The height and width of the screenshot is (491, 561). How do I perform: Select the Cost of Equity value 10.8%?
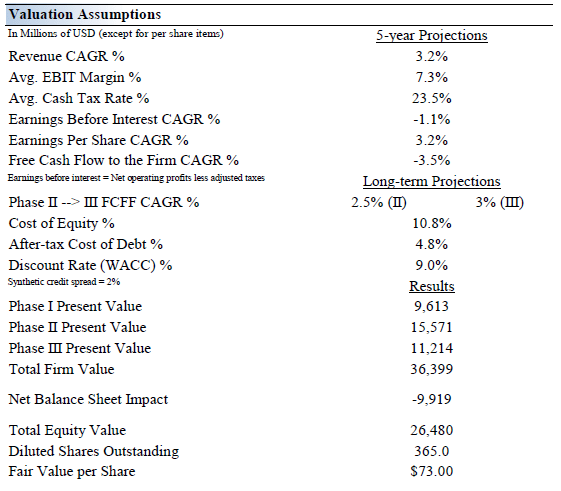point(431,223)
